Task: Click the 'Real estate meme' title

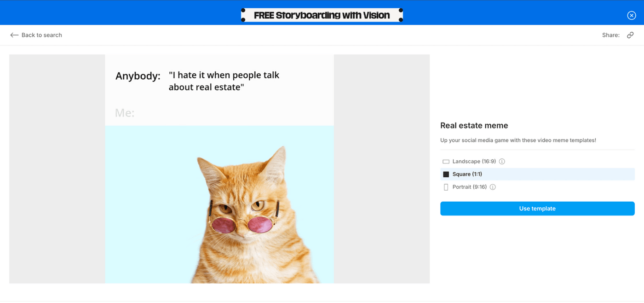Action: click(x=474, y=126)
